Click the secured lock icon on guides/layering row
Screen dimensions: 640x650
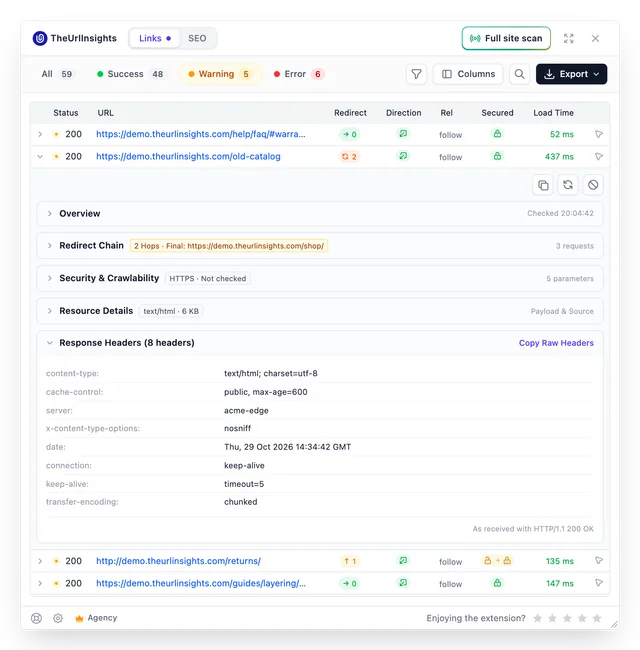pyautogui.click(x=497, y=583)
